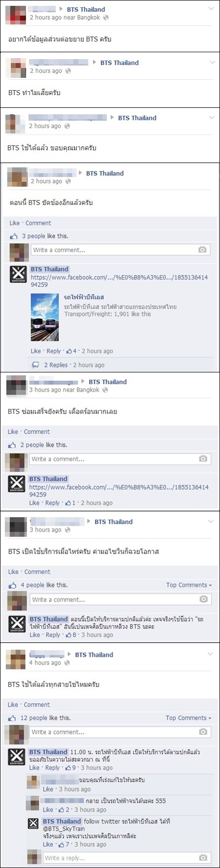Like the post with 3 likes

coord(15,223)
